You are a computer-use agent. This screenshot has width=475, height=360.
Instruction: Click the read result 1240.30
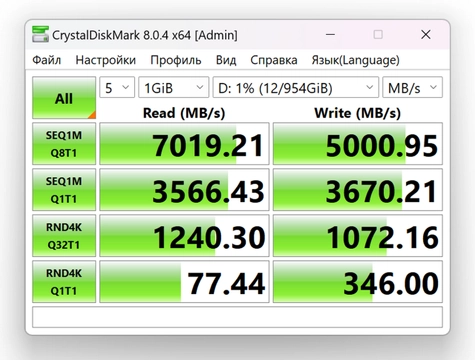click(184, 236)
